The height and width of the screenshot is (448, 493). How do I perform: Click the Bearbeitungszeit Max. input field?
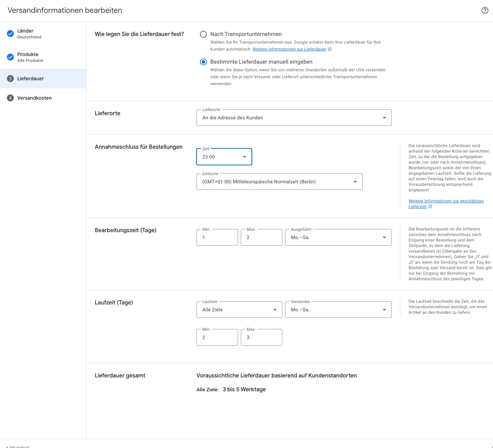pos(262,237)
